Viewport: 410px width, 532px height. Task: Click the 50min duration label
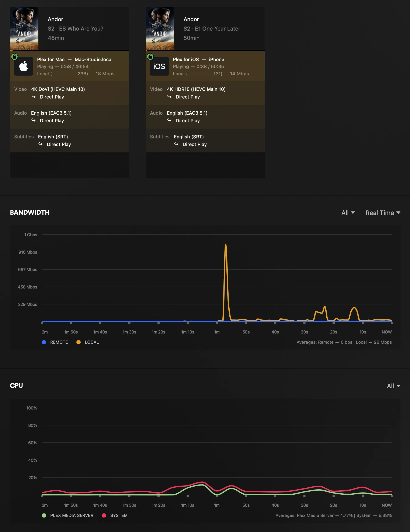point(192,38)
